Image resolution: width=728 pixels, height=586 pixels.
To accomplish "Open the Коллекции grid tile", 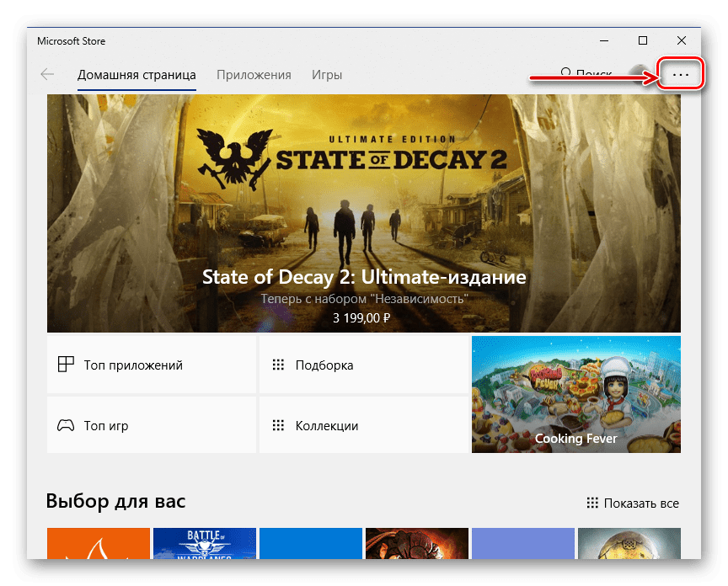I will coord(363,426).
